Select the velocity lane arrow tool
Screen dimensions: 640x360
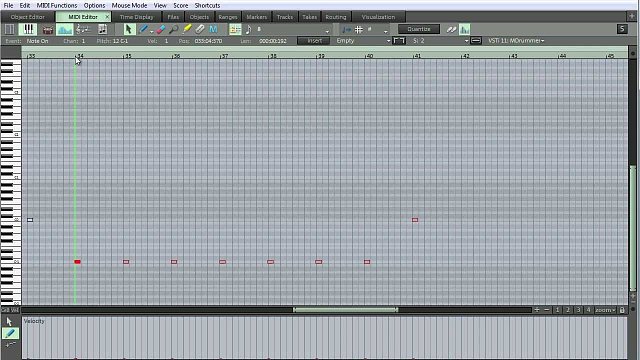(x=9, y=322)
